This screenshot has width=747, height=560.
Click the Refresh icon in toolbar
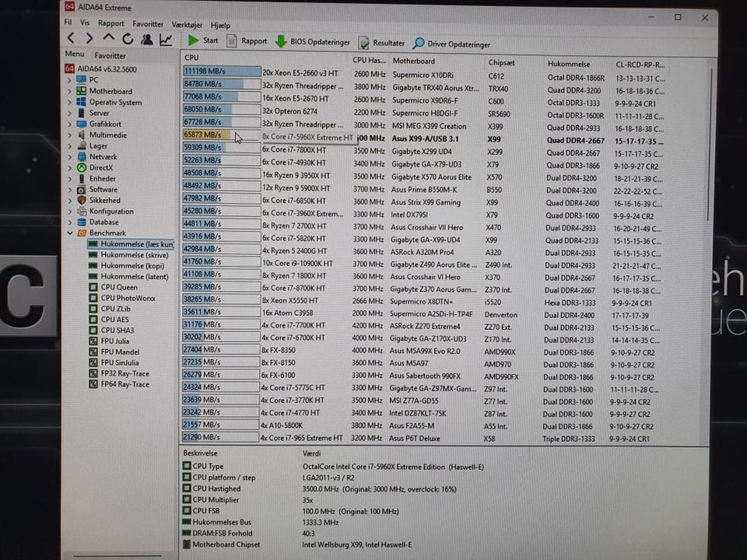(128, 39)
